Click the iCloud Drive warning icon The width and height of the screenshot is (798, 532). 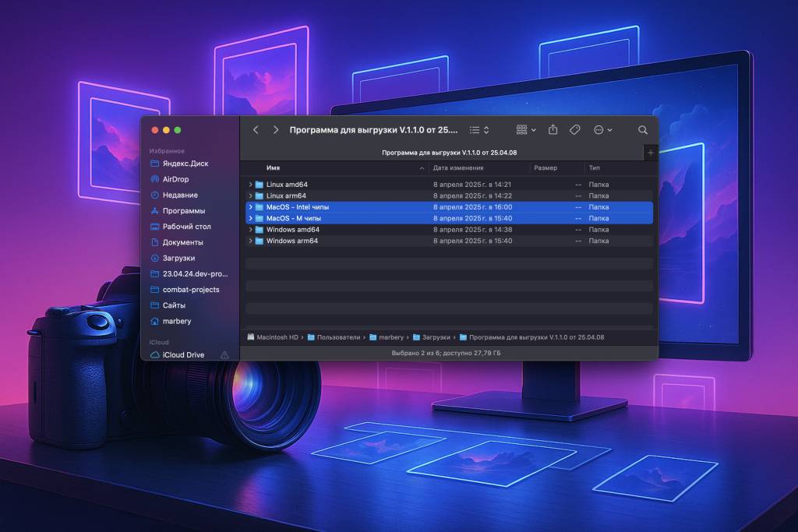coord(224,355)
